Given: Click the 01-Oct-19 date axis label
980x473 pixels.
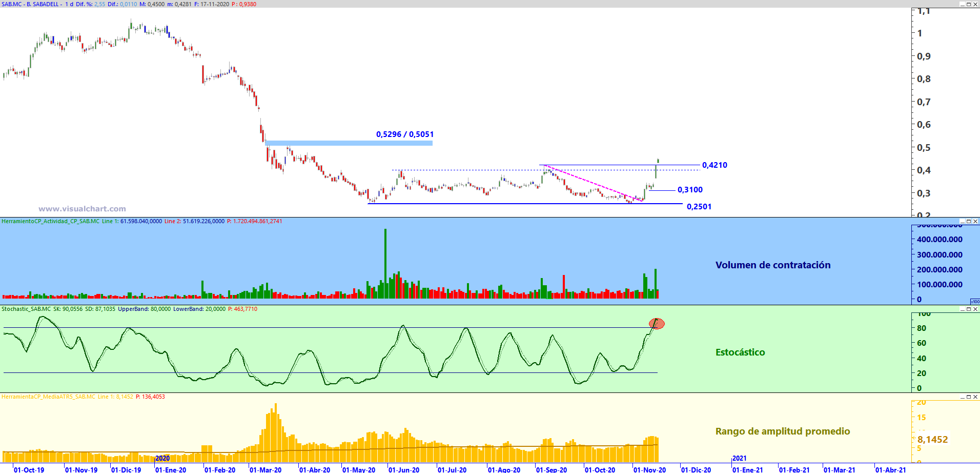Looking at the screenshot, I should click(29, 469).
